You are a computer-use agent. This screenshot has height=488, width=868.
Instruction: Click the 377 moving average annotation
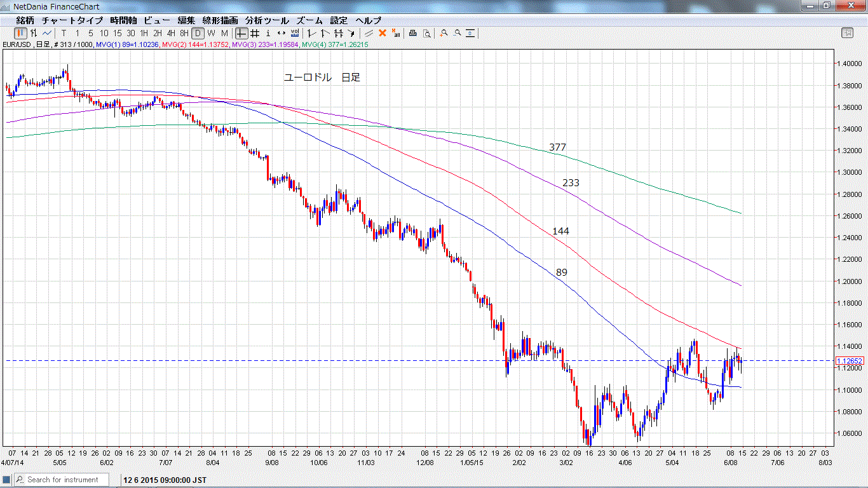click(x=557, y=147)
